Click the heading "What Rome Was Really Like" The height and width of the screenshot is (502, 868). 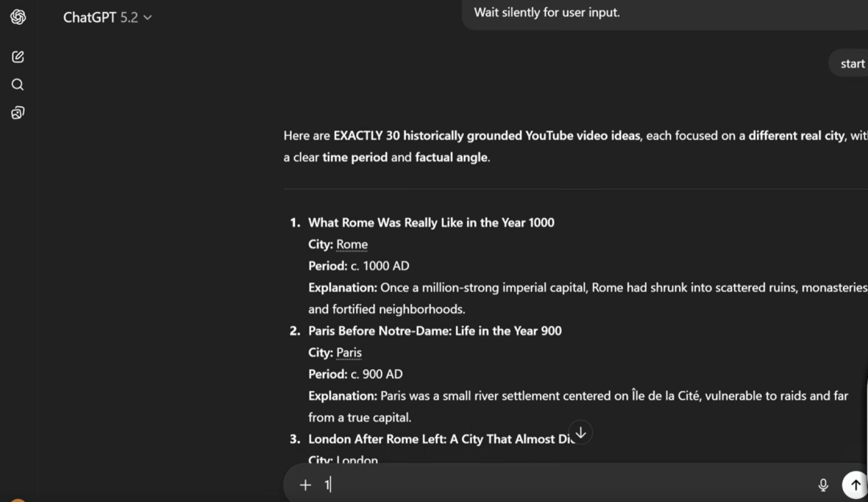(x=431, y=223)
